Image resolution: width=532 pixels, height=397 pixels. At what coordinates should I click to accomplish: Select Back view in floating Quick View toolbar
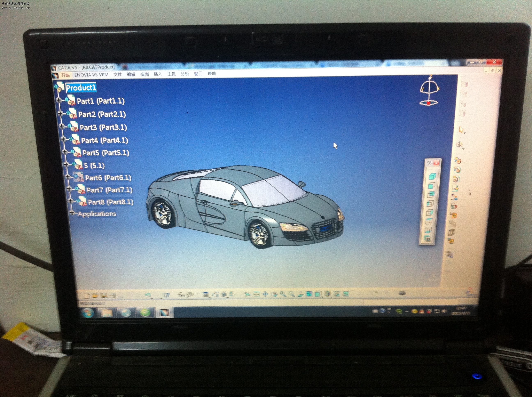tap(431, 195)
